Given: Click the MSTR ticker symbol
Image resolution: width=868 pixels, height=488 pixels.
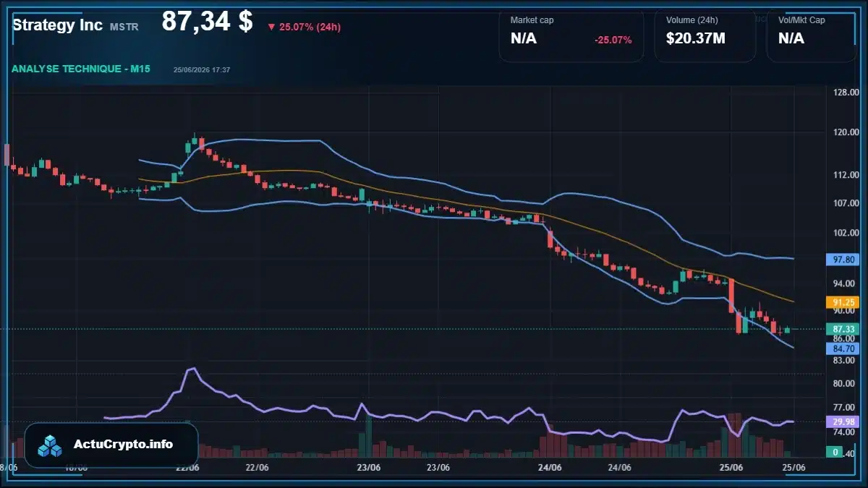Looking at the screenshot, I should coord(124,27).
